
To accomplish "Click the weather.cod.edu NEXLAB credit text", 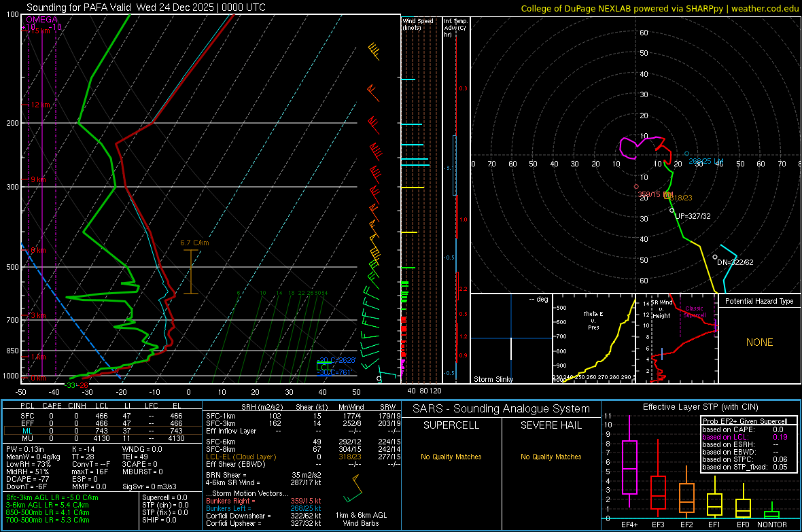I will point(660,8).
